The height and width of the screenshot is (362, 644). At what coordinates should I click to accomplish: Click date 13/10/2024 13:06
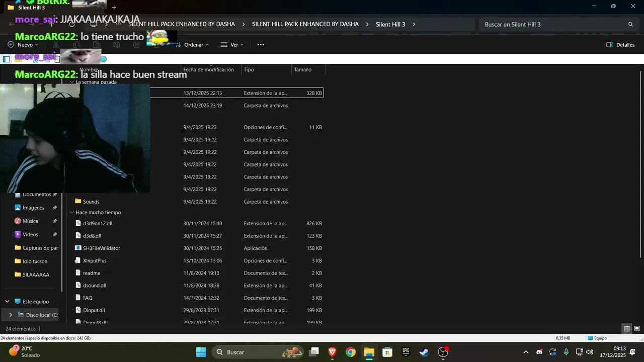point(203,260)
